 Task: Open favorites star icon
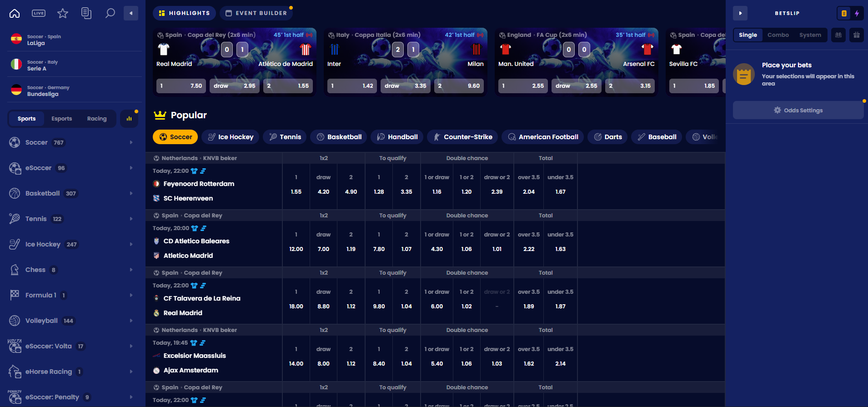click(x=63, y=13)
